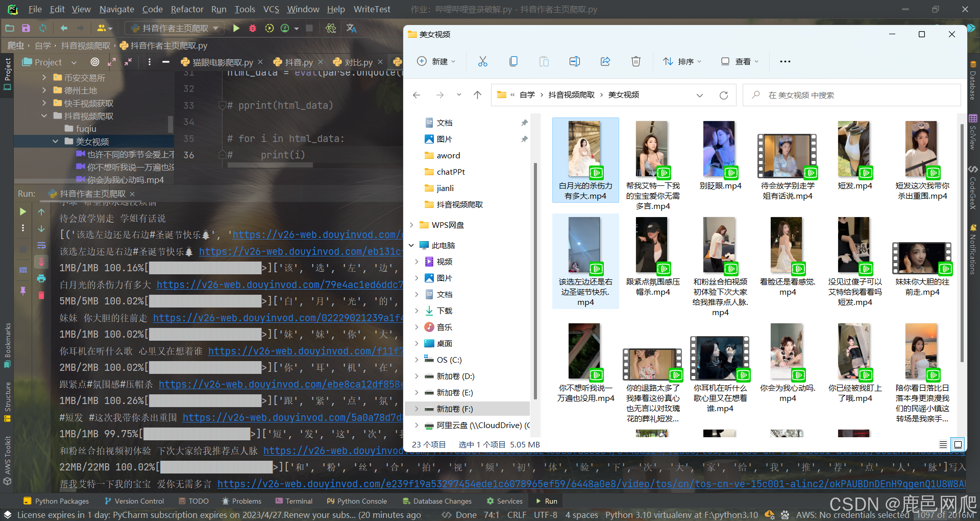Click the editor horizontal scrollbar

pyautogui.click(x=270, y=165)
